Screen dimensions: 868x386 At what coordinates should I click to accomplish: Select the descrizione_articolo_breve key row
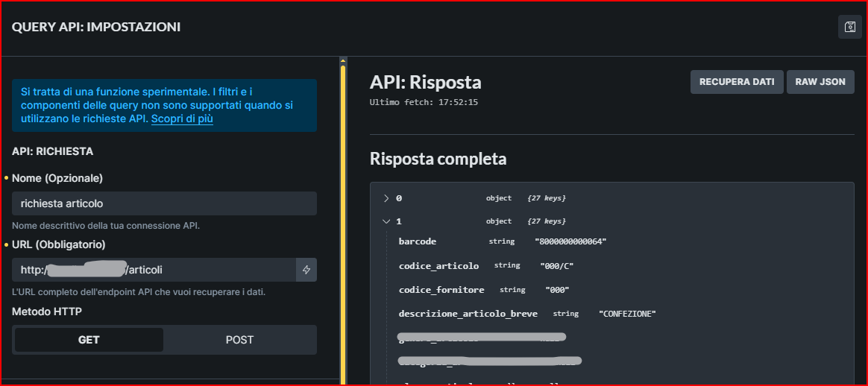point(468,314)
